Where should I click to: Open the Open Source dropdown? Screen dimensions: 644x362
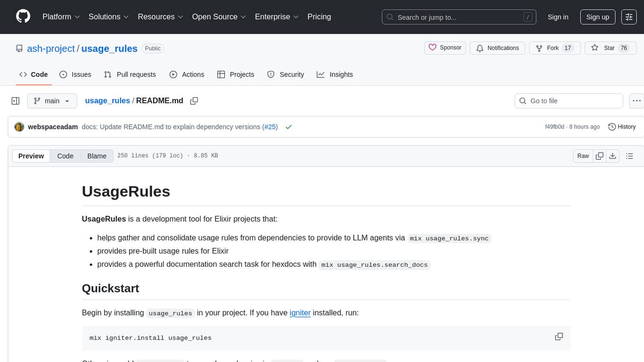tap(219, 17)
